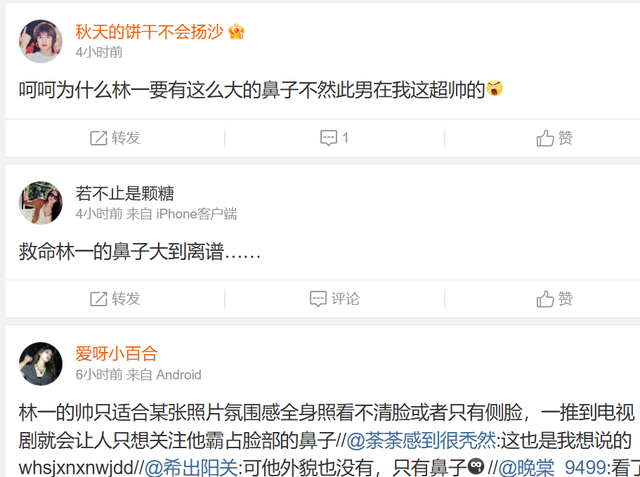Viewport: 640px width, 477px height.
Task: Like the post by 若不止是颗糖
Action: pyautogui.click(x=554, y=299)
